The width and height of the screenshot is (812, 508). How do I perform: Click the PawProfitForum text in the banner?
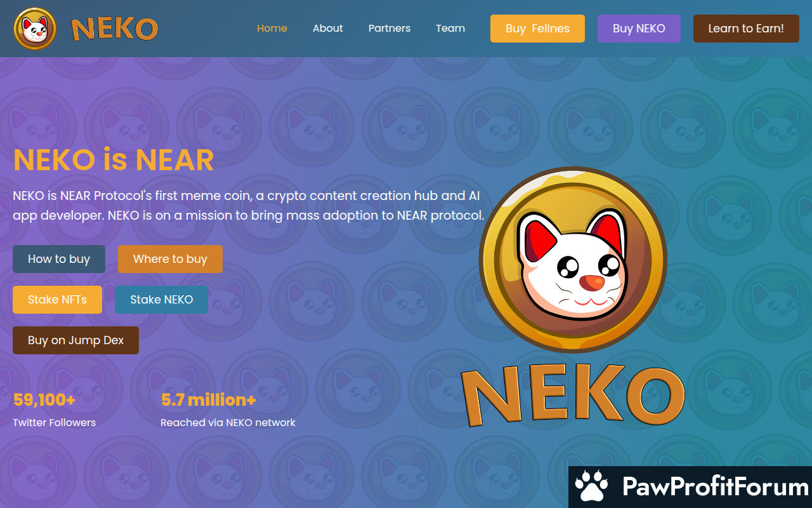tap(716, 487)
